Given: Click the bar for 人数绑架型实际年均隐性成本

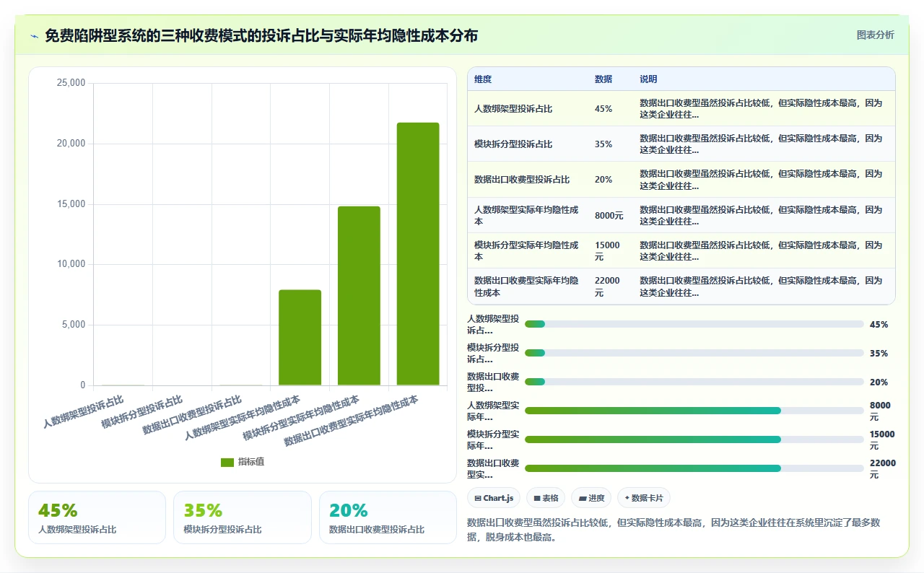Looking at the screenshot, I should [x=300, y=338].
